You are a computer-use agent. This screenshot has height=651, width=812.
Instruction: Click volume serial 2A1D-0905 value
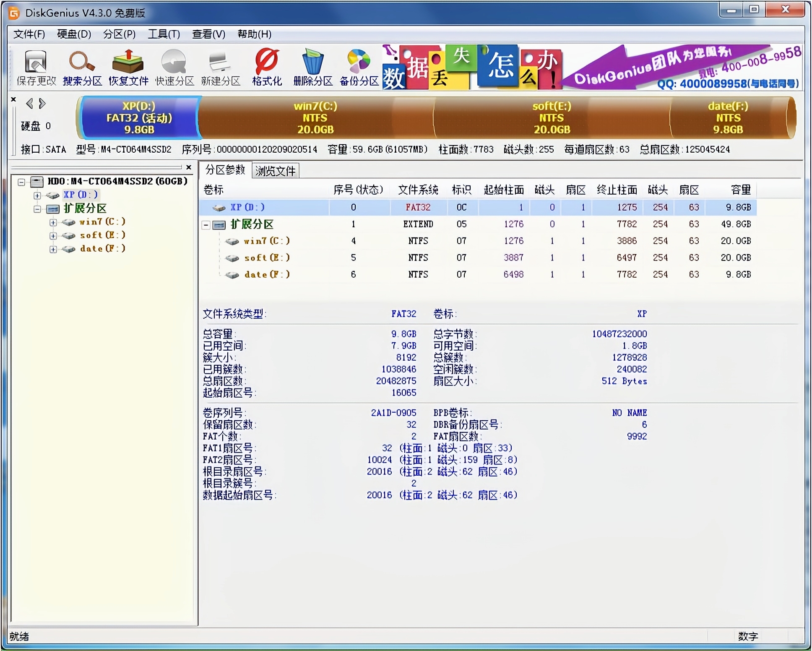(393, 413)
